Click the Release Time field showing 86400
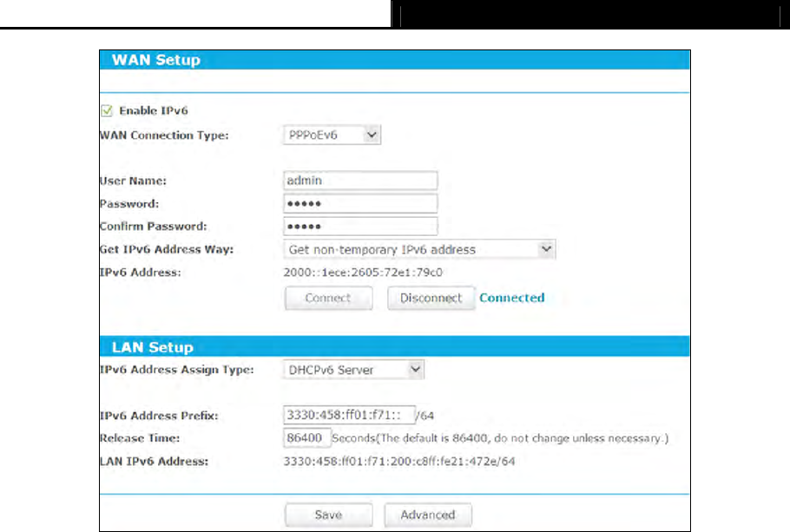The width and height of the screenshot is (790, 532). click(306, 437)
